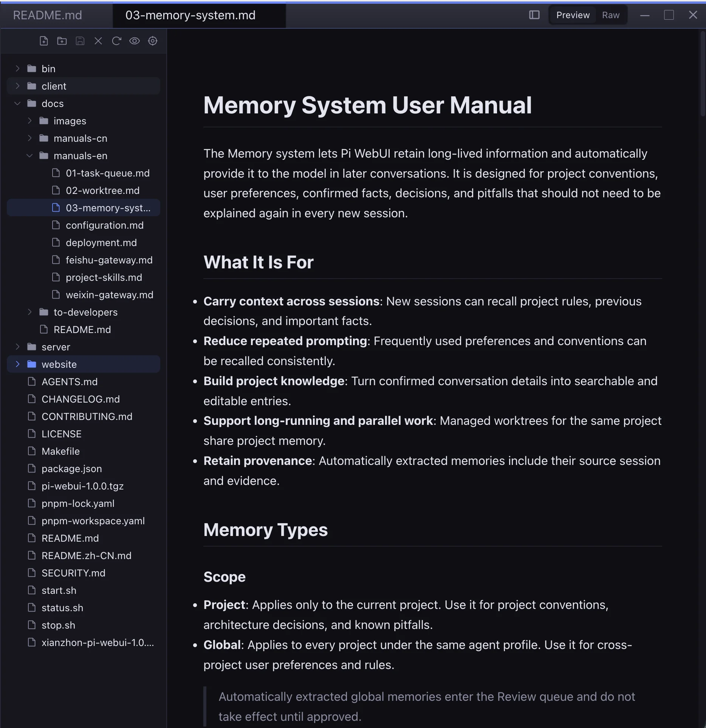Expand the images folder chevron

point(29,121)
